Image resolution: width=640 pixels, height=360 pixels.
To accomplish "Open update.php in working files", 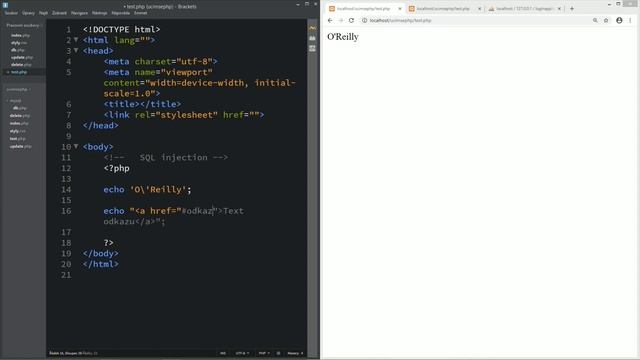I will (x=22, y=58).
